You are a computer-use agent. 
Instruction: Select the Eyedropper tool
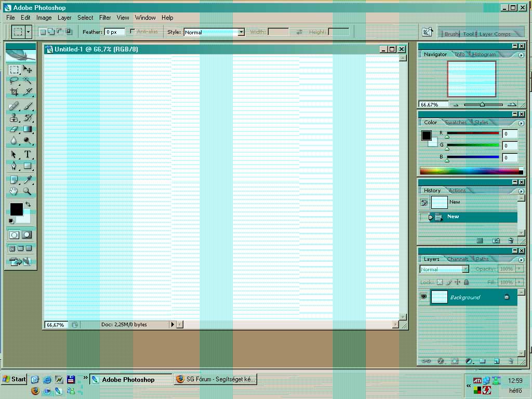click(x=28, y=180)
